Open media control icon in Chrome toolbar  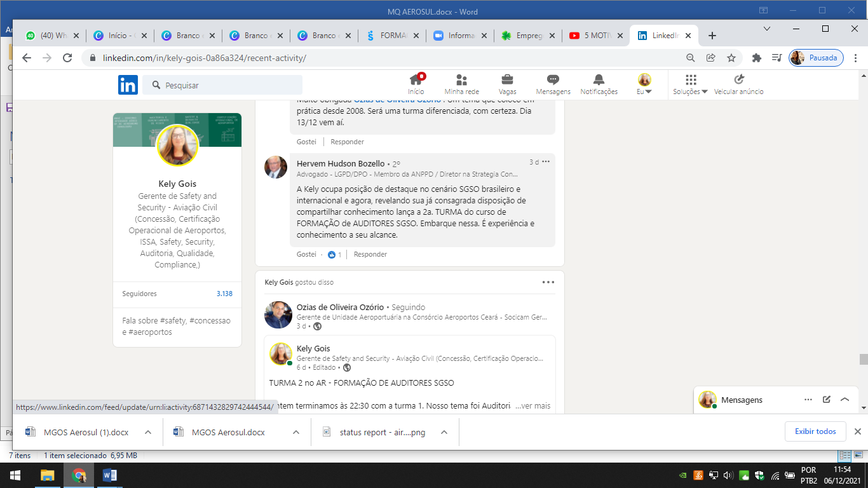[x=776, y=58]
